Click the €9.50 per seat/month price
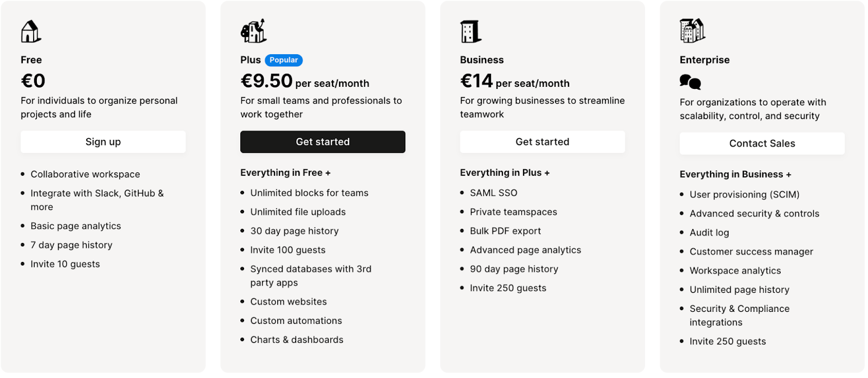The height and width of the screenshot is (378, 868). pos(304,81)
